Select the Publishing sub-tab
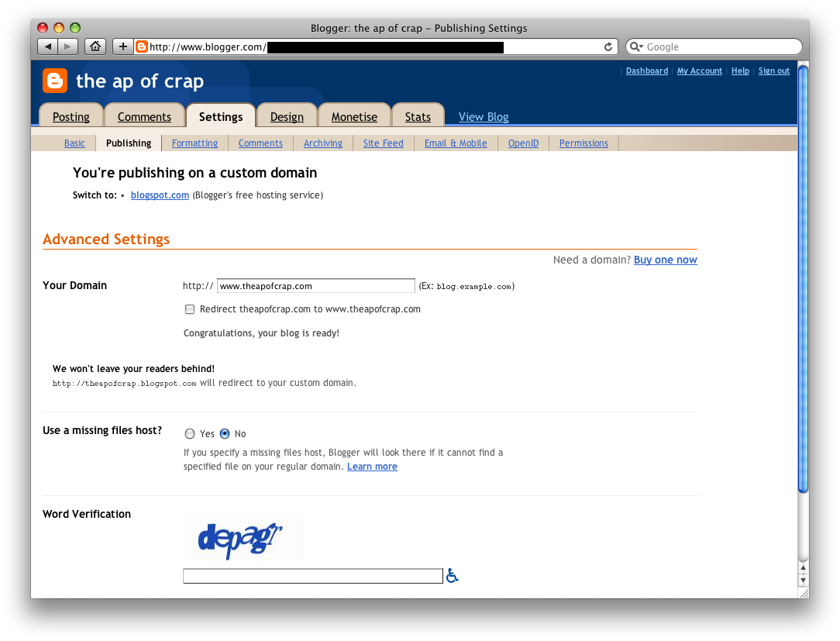840x641 pixels. pyautogui.click(x=129, y=143)
